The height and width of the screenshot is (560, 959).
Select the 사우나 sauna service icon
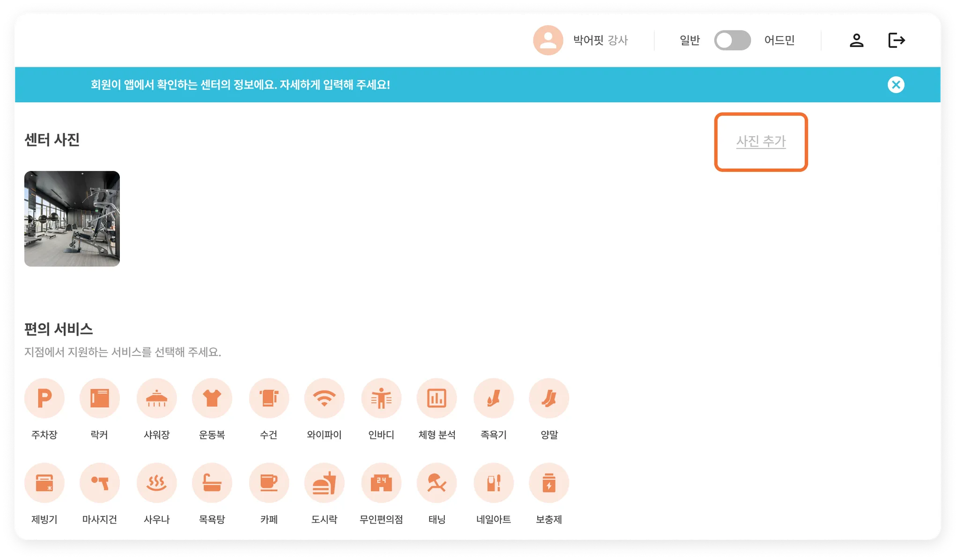click(x=156, y=483)
